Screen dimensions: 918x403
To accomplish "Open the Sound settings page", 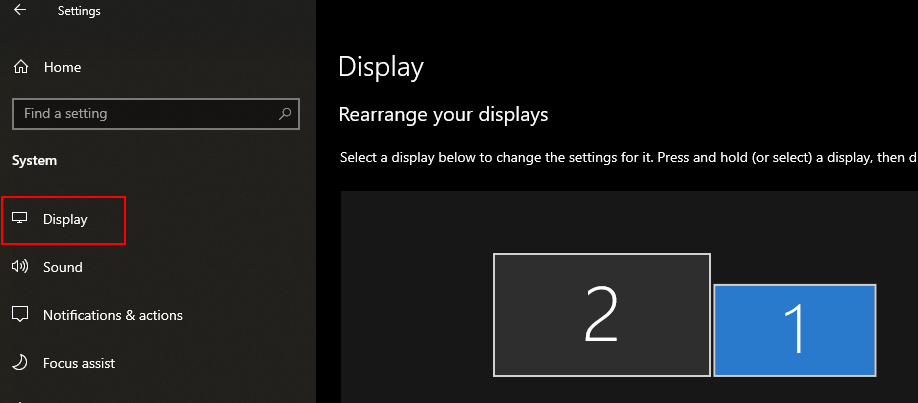I will 62,267.
